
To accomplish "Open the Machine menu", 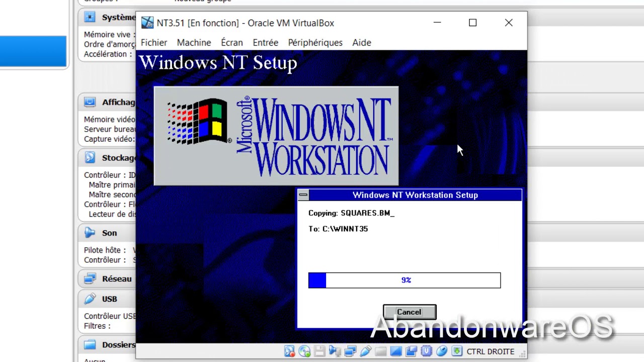I will 194,43.
